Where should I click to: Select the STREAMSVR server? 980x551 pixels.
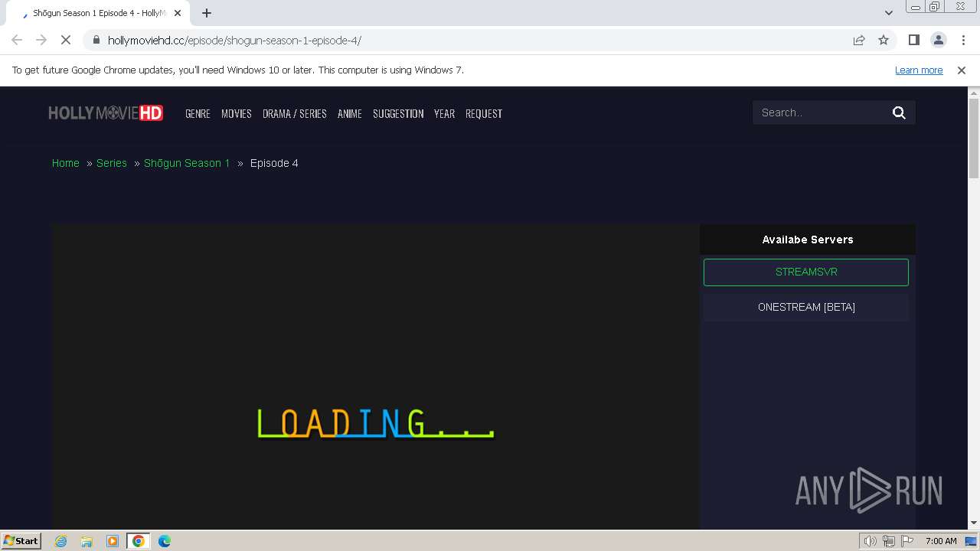click(x=806, y=272)
